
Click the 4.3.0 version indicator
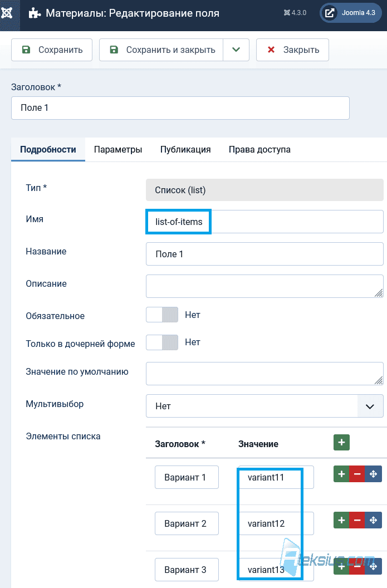pyautogui.click(x=295, y=13)
